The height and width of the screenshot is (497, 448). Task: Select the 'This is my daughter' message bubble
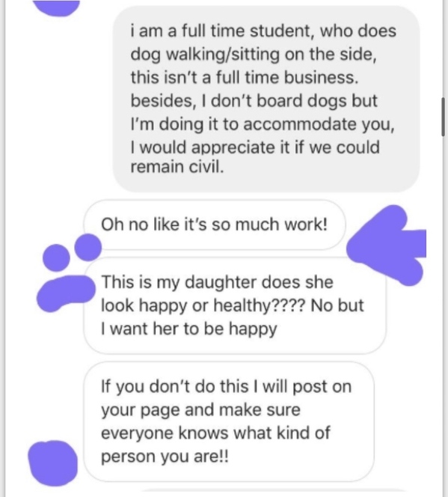(235, 305)
